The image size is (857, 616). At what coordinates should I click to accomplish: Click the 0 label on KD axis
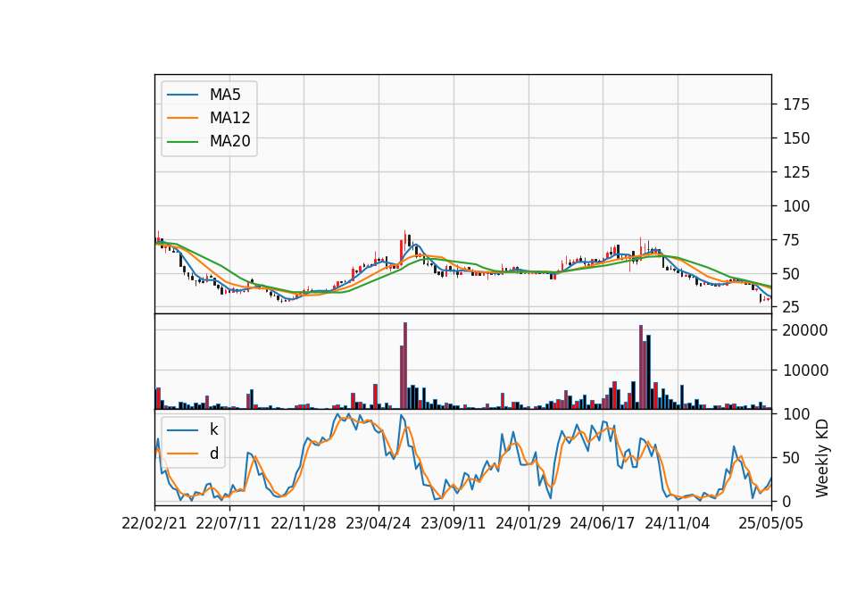[787, 501]
